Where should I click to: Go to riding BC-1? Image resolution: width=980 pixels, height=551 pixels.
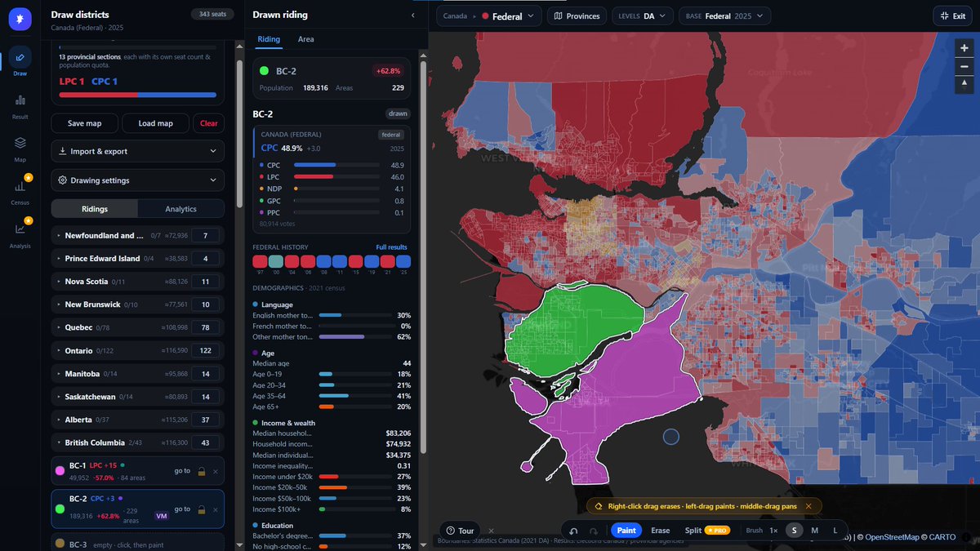pos(181,471)
